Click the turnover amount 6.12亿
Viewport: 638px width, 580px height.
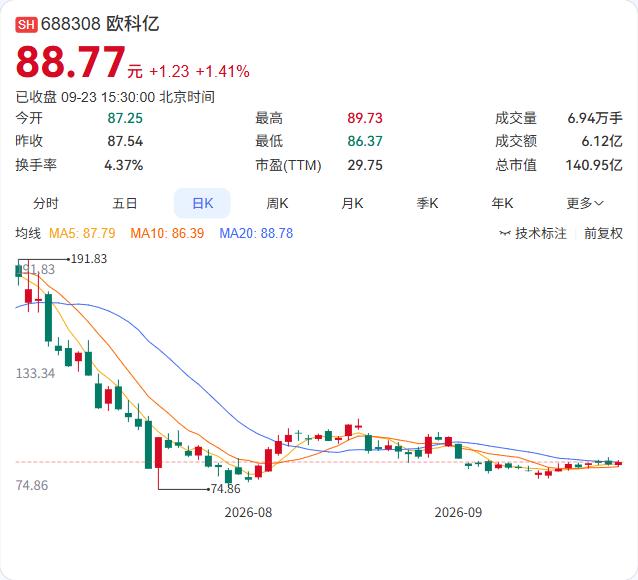(x=602, y=141)
